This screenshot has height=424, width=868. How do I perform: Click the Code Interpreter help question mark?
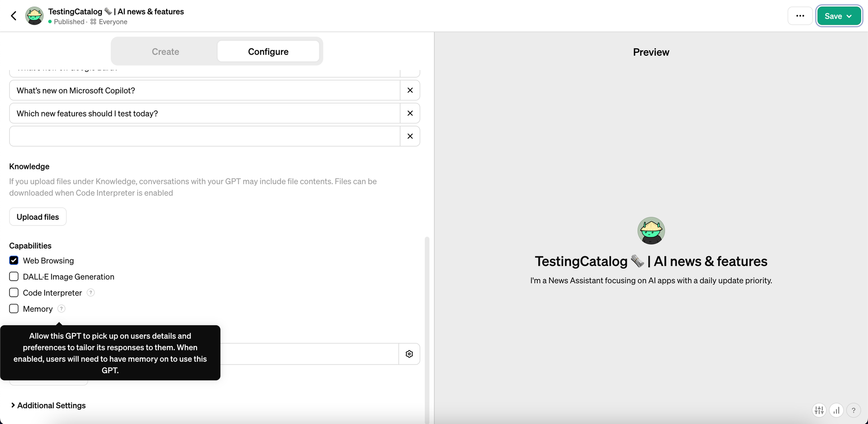(91, 292)
